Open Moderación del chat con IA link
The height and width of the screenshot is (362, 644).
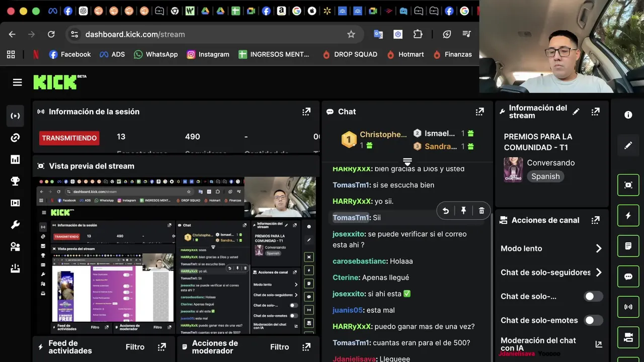pos(599,344)
